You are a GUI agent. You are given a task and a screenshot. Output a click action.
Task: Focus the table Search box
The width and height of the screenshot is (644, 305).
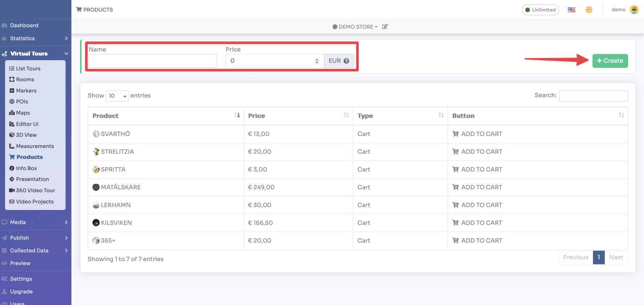(x=594, y=96)
